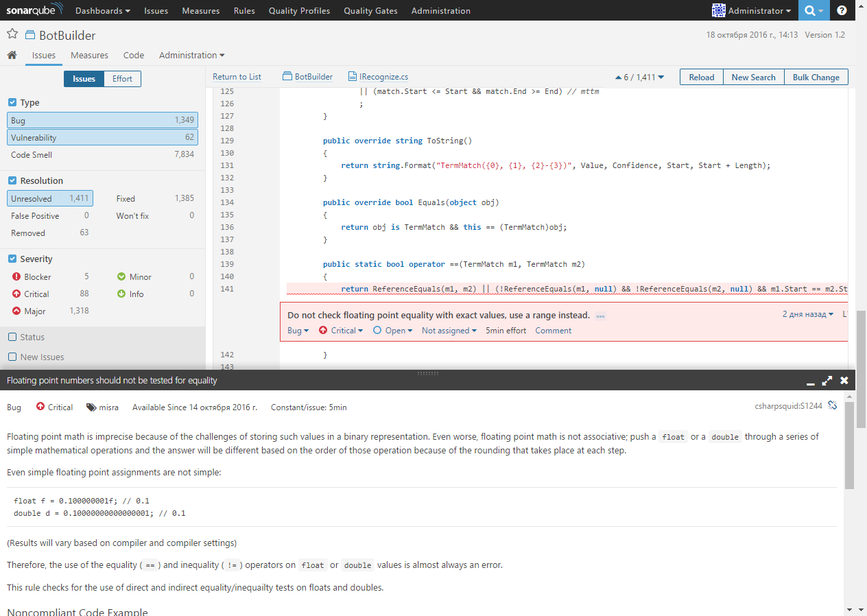Click the permalink icon beside csharpsquid:S1244
The width and height of the screenshot is (867, 616).
click(x=833, y=405)
